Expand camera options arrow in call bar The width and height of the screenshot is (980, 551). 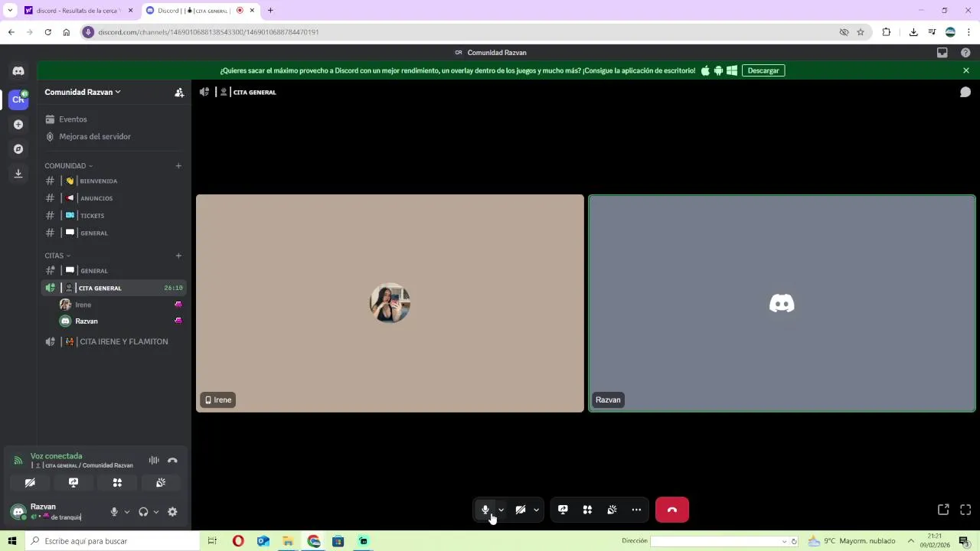click(x=537, y=510)
